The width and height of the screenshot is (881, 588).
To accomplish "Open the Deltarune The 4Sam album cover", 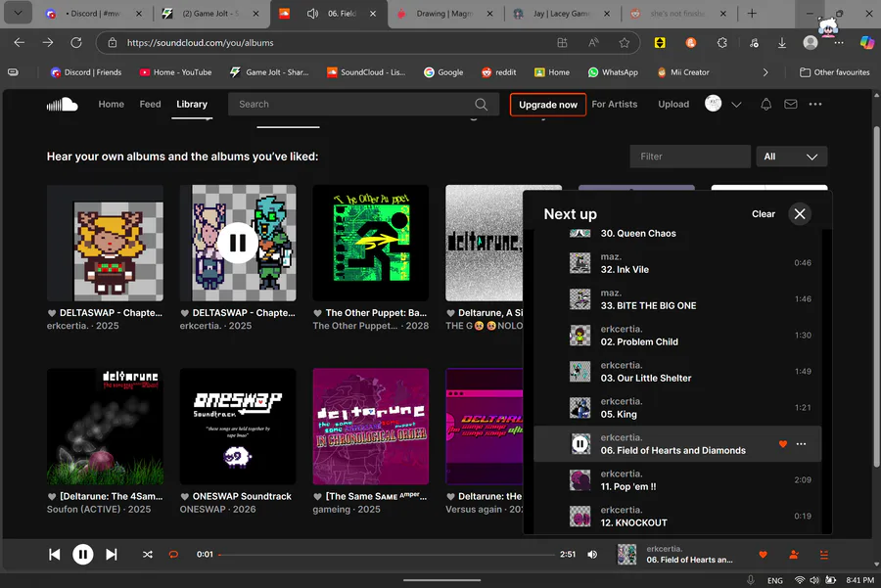I will pyautogui.click(x=105, y=427).
